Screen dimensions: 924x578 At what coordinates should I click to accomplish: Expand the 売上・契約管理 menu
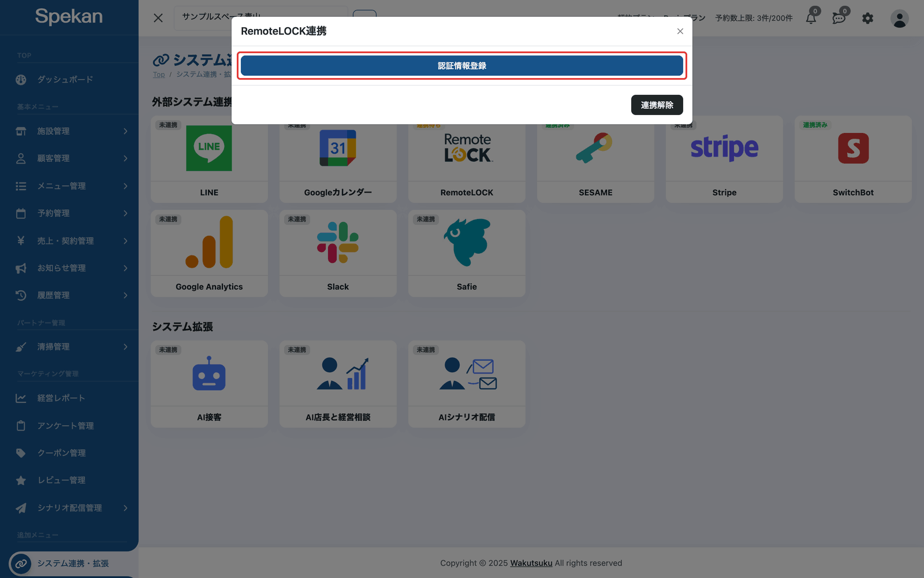point(69,241)
